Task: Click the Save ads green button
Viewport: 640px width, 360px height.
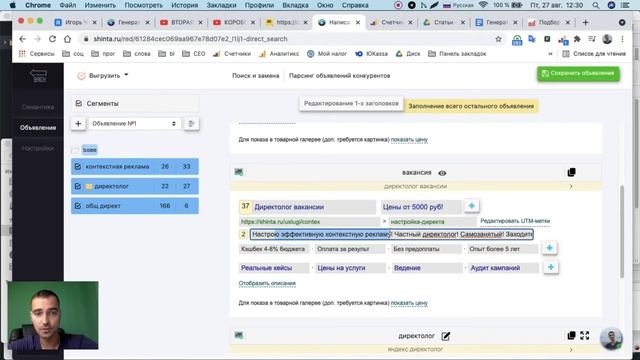Action: click(x=578, y=73)
